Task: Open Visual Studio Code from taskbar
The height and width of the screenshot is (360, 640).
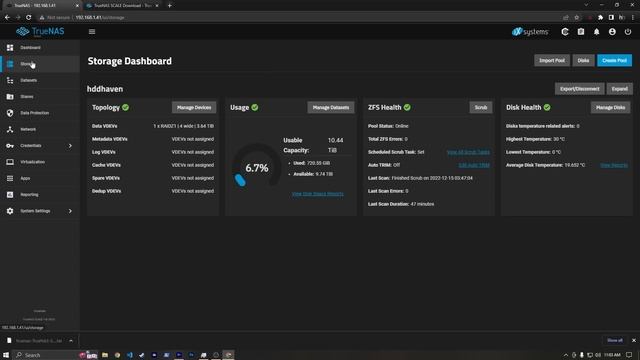Action: click(x=129, y=355)
